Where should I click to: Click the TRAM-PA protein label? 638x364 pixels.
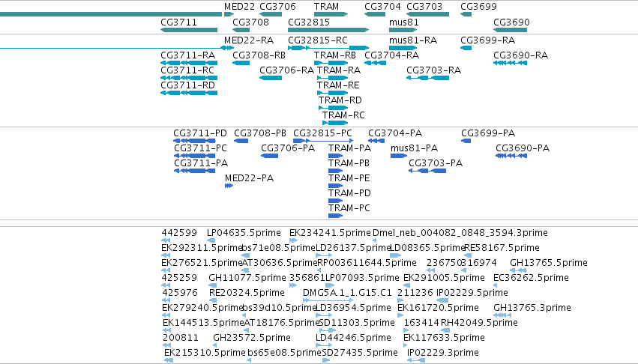click(349, 148)
